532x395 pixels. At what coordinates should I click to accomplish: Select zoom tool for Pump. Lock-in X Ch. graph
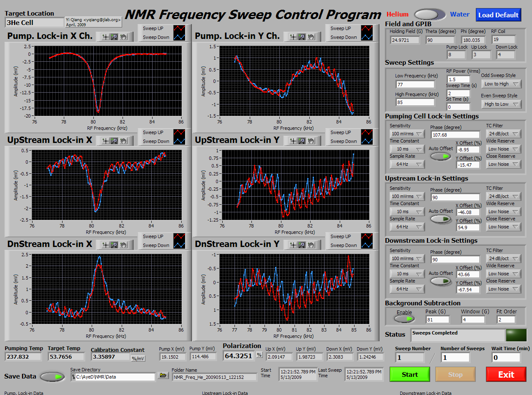point(114,37)
